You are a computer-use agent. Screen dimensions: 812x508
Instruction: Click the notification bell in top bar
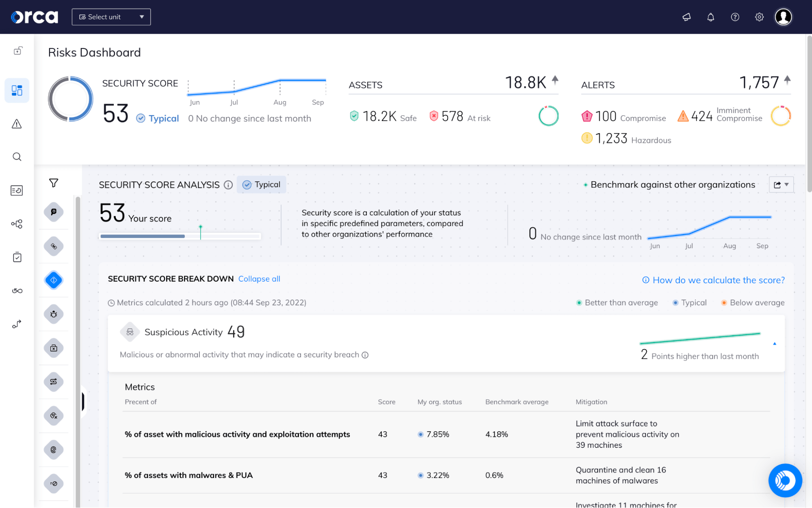(710, 17)
